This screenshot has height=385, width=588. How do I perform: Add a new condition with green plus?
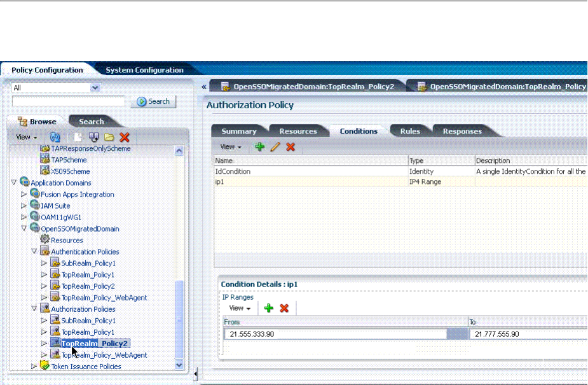point(259,147)
